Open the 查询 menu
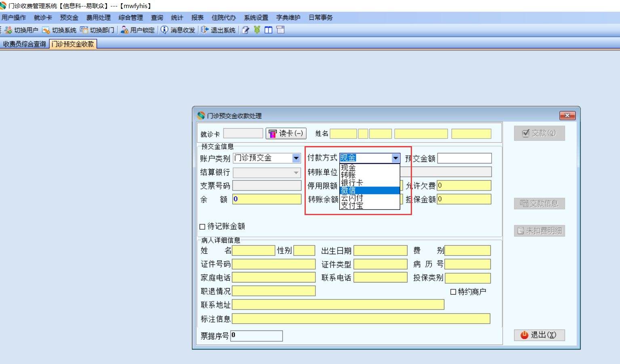This screenshot has width=620, height=364. click(x=157, y=18)
